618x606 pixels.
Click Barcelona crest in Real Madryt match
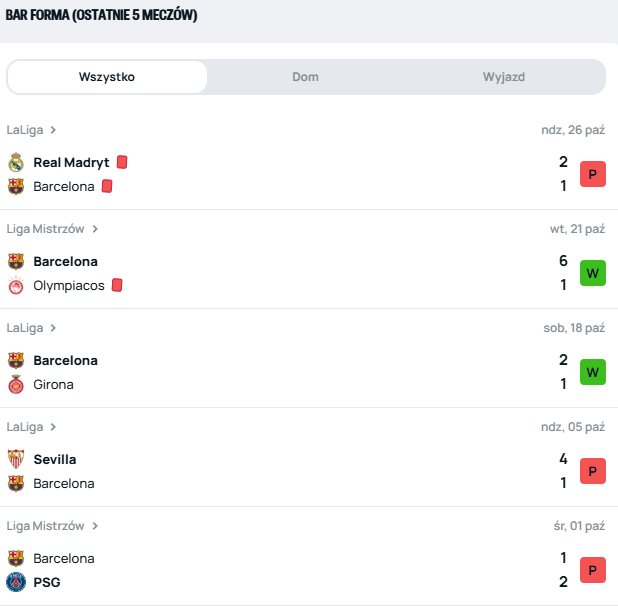coord(15,186)
